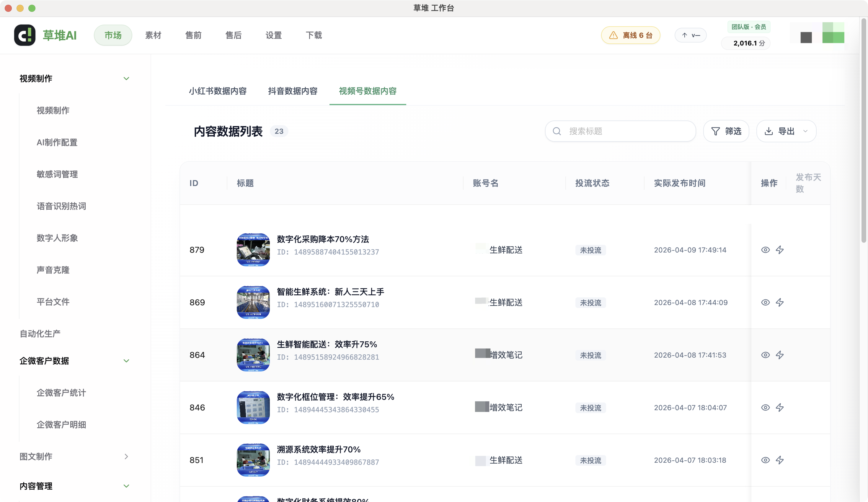Open 自动化生产 in sidebar
This screenshot has width=868, height=502.
point(40,333)
